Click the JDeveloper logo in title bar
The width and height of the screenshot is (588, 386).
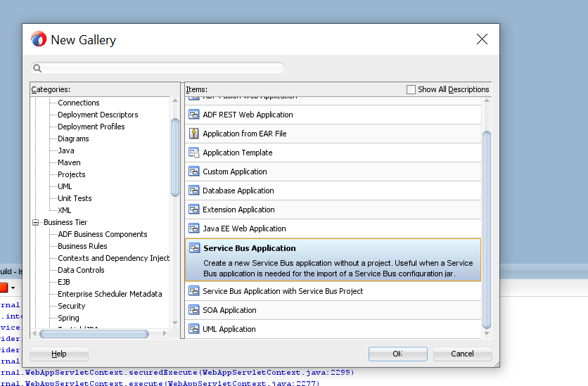point(39,39)
